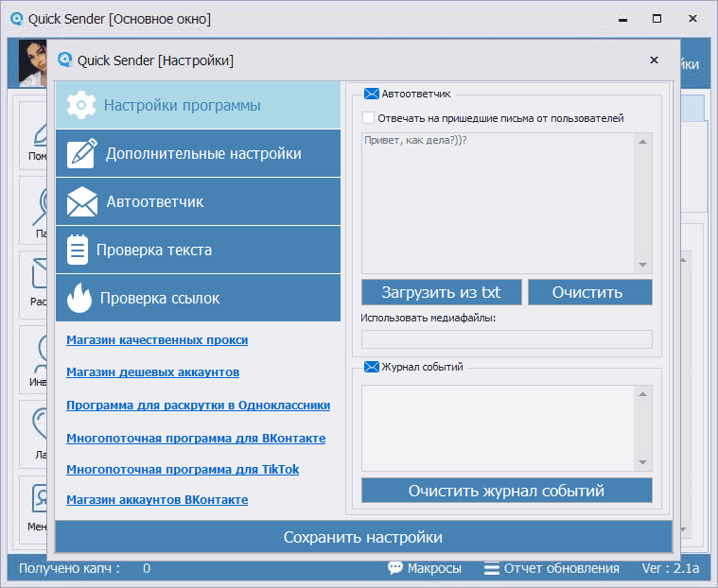Open Макросы in the main window status bar

tap(434, 568)
